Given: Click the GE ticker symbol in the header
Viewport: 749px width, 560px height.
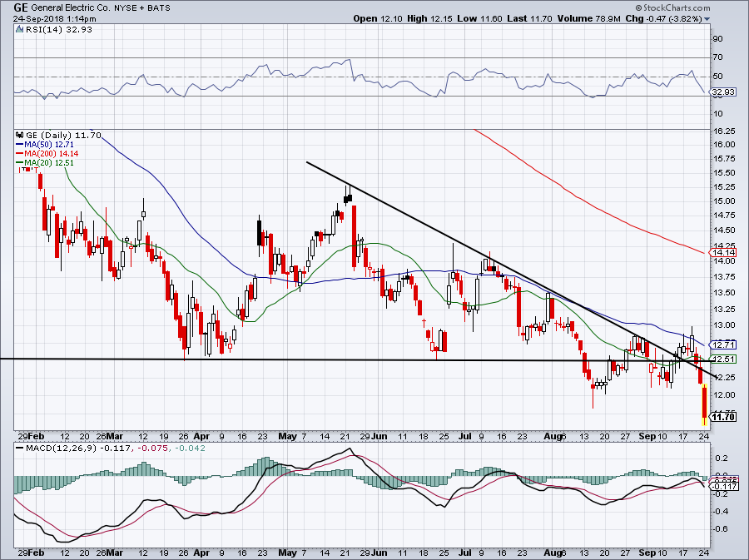Looking at the screenshot, I should coord(20,7).
